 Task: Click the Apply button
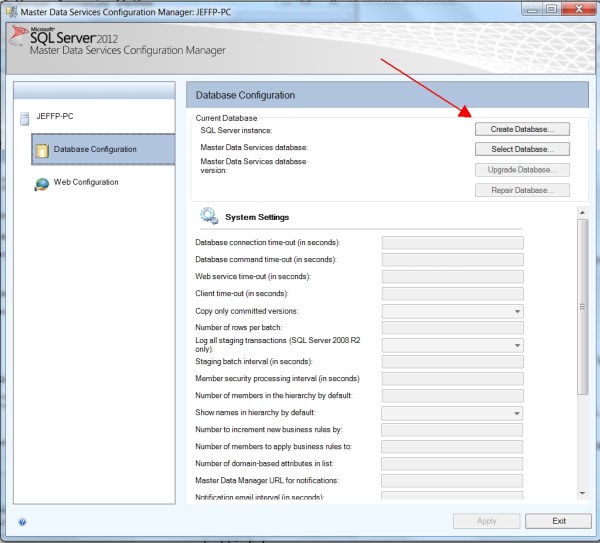pyautogui.click(x=486, y=521)
